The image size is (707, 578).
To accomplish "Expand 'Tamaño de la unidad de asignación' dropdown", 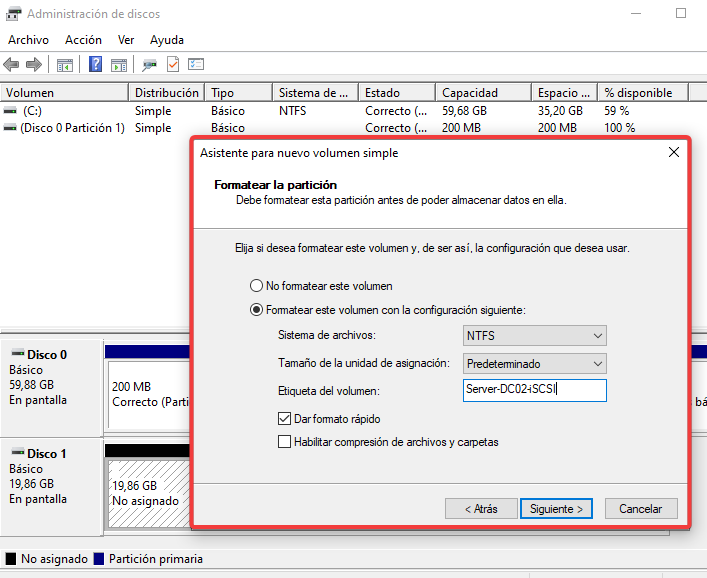I will click(x=535, y=363).
